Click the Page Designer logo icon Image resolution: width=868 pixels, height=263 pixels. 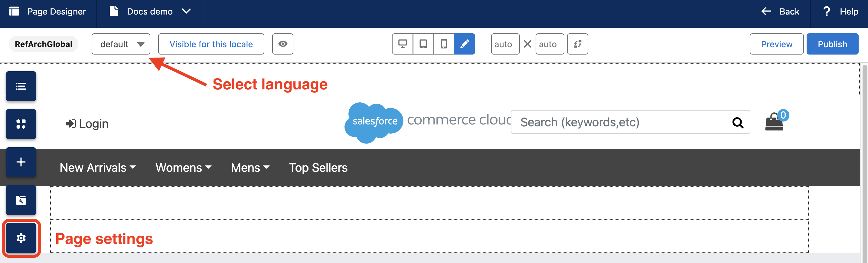pyautogui.click(x=14, y=11)
